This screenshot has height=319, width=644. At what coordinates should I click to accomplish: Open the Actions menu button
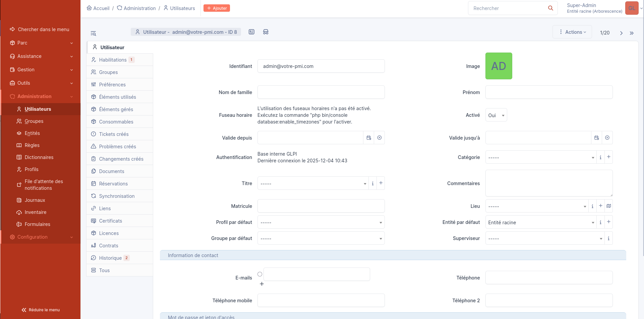tap(572, 32)
